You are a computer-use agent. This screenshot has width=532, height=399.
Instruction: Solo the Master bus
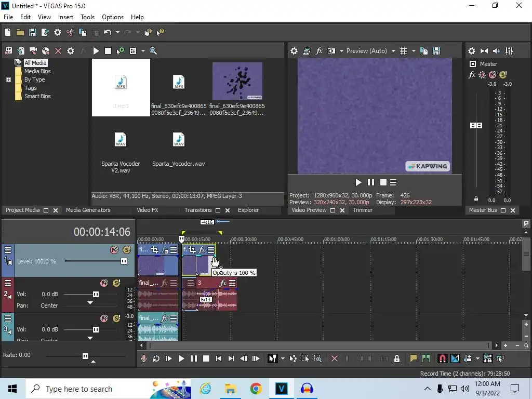[503, 75]
